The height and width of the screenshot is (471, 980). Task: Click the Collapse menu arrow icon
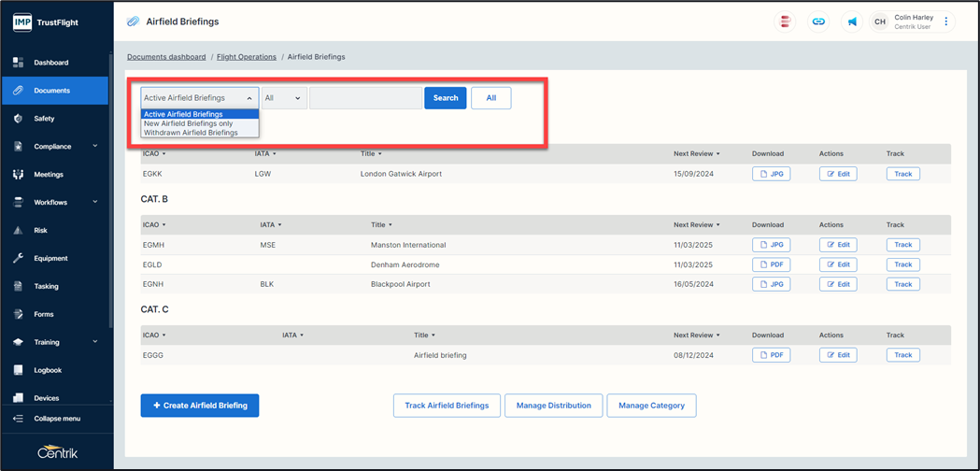(18, 419)
